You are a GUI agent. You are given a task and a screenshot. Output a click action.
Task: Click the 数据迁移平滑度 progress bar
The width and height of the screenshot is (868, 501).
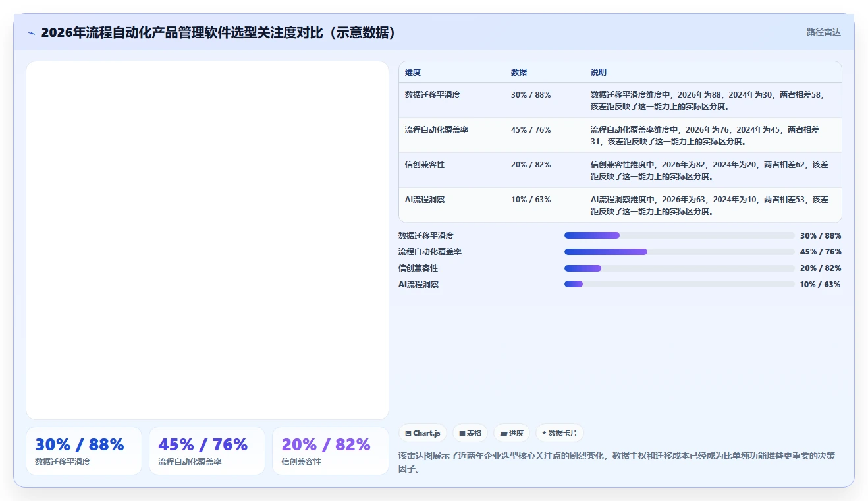pyautogui.click(x=680, y=235)
